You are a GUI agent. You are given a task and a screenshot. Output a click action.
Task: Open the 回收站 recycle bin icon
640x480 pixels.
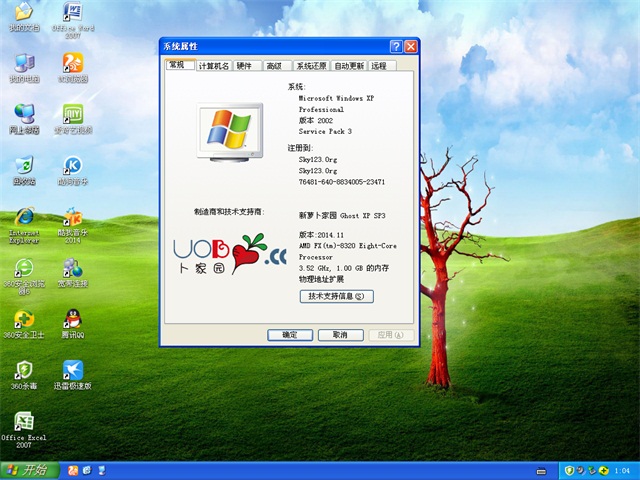pyautogui.click(x=24, y=165)
